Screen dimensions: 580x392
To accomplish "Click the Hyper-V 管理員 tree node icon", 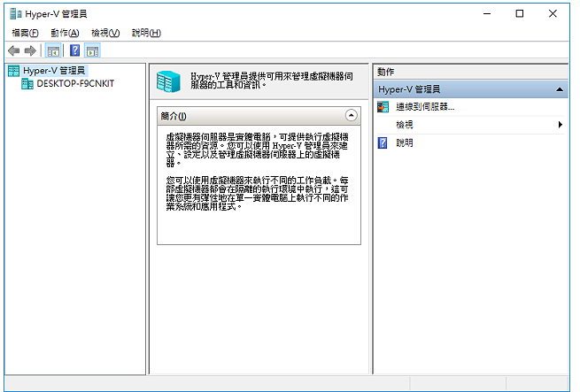I will coord(13,71).
